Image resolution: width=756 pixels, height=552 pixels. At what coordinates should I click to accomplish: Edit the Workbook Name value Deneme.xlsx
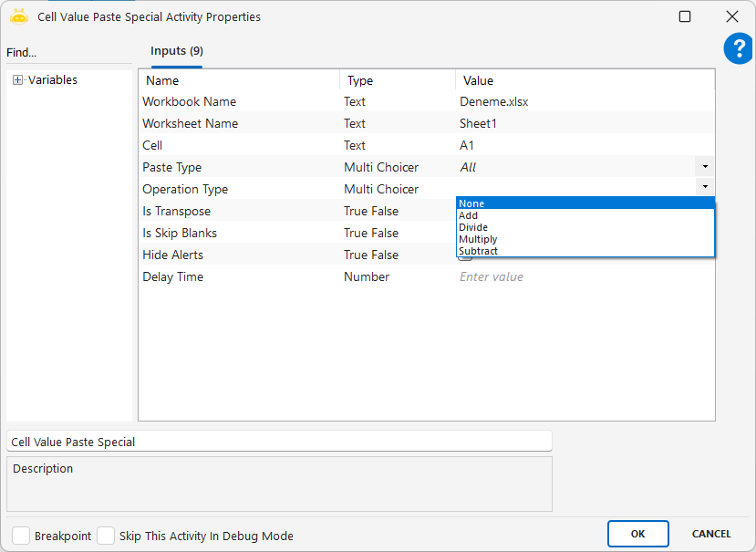click(584, 101)
